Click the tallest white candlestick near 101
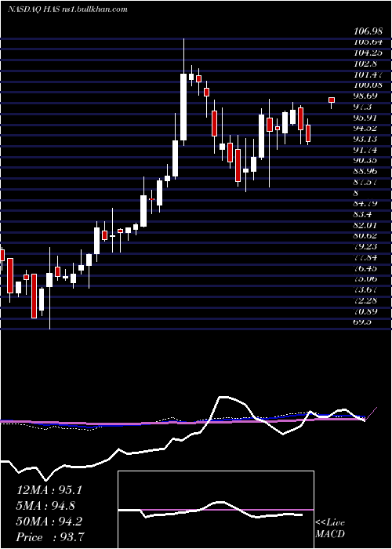The width and height of the screenshot is (392, 549). click(x=183, y=107)
